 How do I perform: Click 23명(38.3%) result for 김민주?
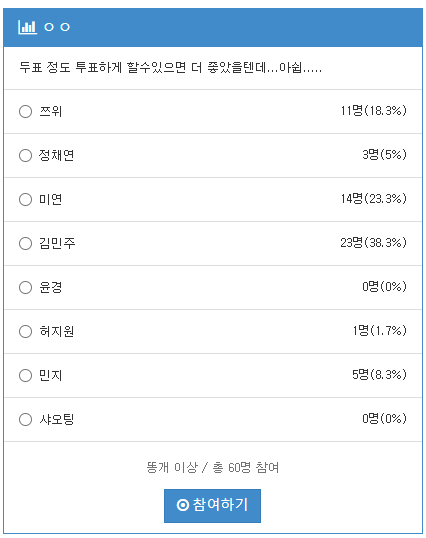pyautogui.click(x=374, y=243)
